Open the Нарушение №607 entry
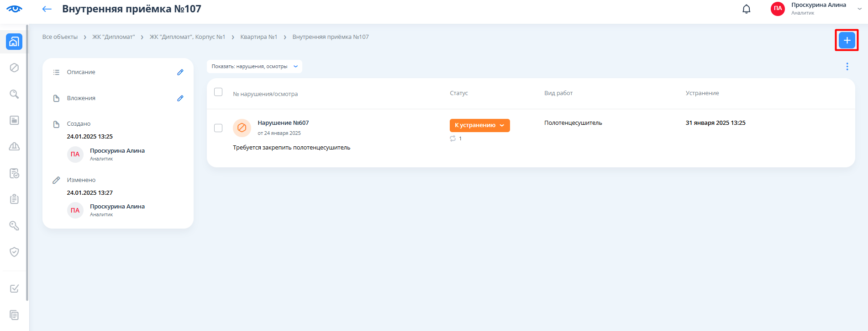 tap(283, 123)
